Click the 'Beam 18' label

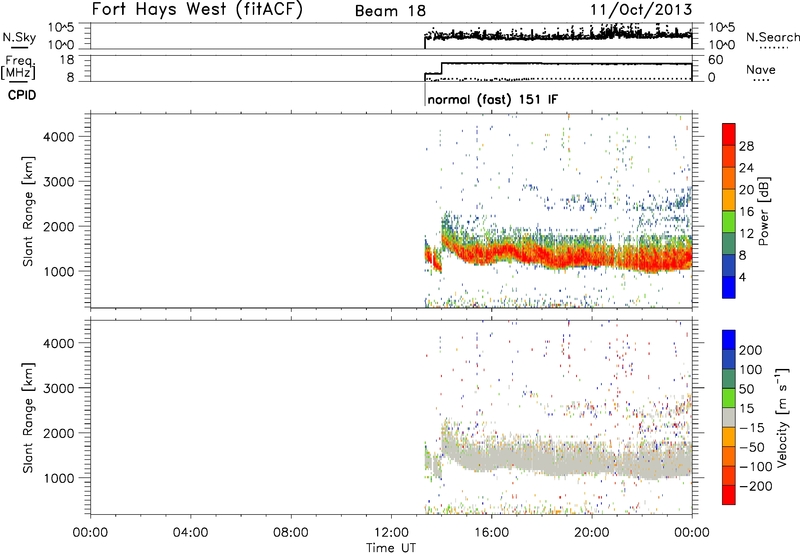pyautogui.click(x=390, y=11)
